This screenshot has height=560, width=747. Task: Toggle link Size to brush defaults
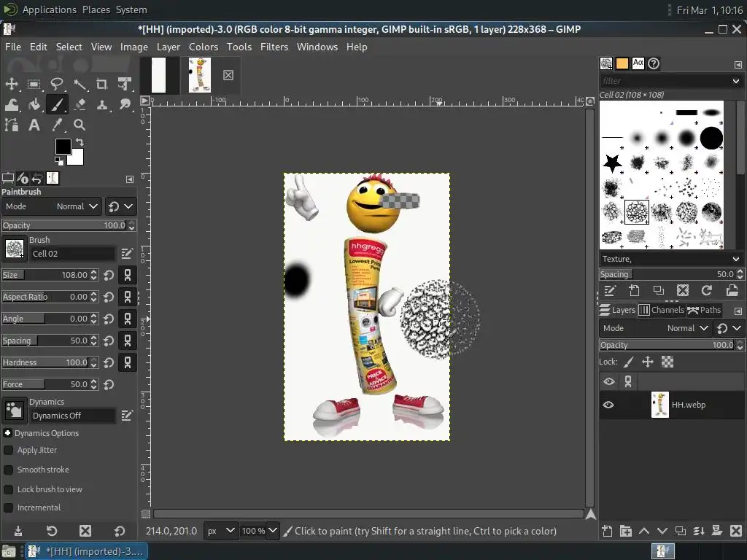point(128,275)
